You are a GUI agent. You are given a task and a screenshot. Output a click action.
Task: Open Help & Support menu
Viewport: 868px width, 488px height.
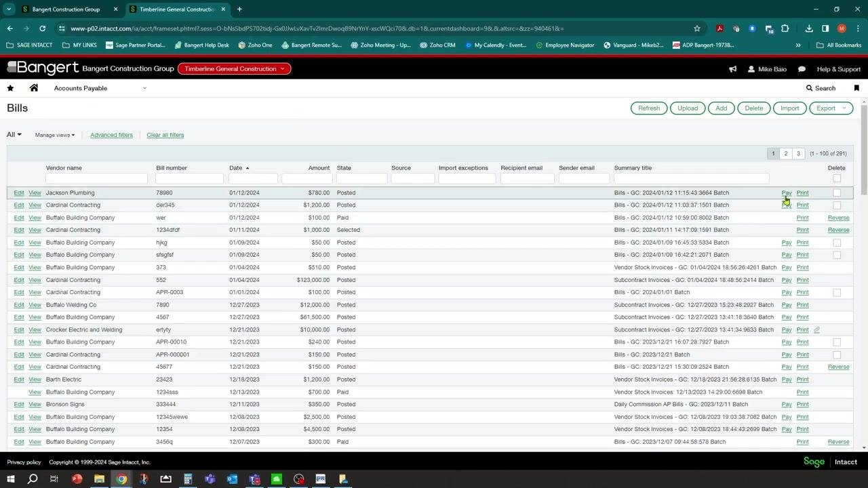(x=838, y=69)
